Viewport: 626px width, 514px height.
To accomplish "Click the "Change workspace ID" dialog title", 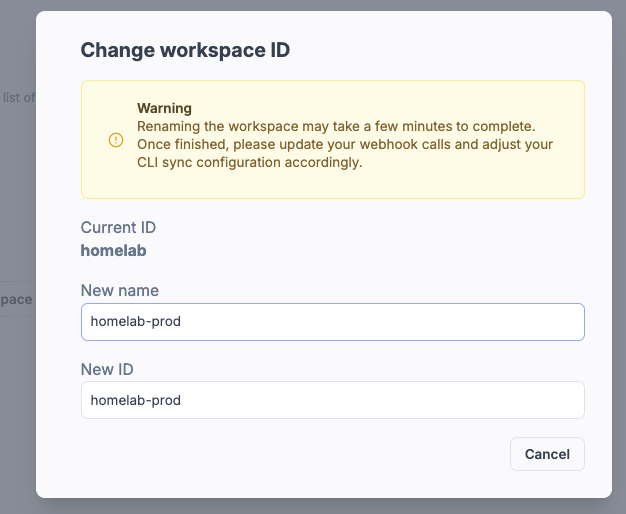I will coord(185,50).
